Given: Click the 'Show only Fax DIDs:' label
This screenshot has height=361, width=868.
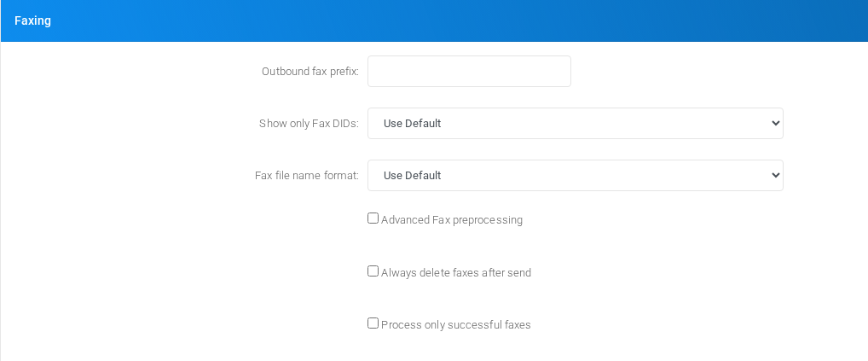Looking at the screenshot, I should click(309, 124).
